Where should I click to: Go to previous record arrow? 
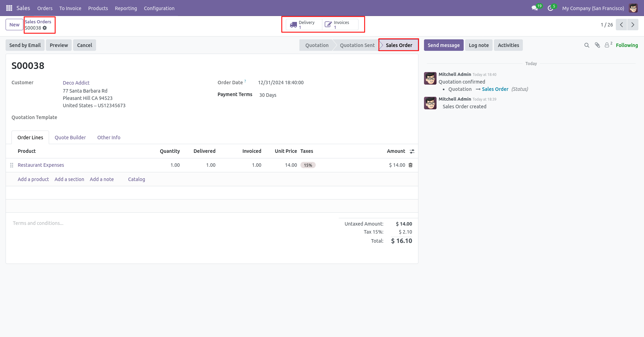click(621, 25)
